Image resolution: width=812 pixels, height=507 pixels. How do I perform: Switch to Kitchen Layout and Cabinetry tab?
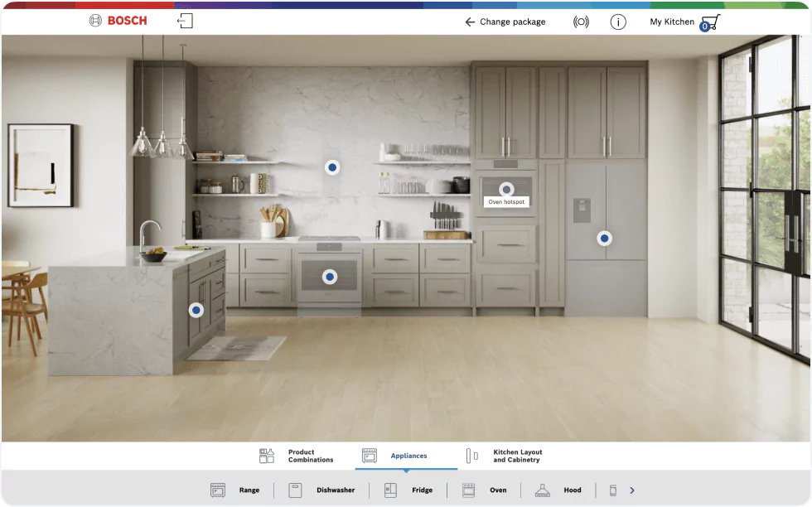pyautogui.click(x=504, y=456)
